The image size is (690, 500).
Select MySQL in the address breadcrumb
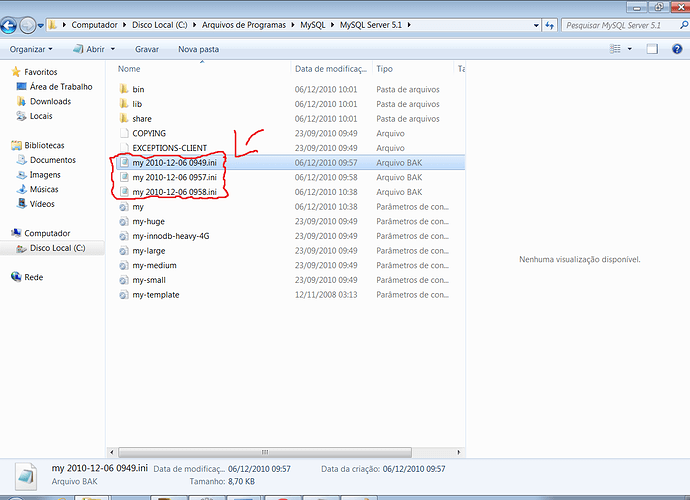click(x=312, y=25)
